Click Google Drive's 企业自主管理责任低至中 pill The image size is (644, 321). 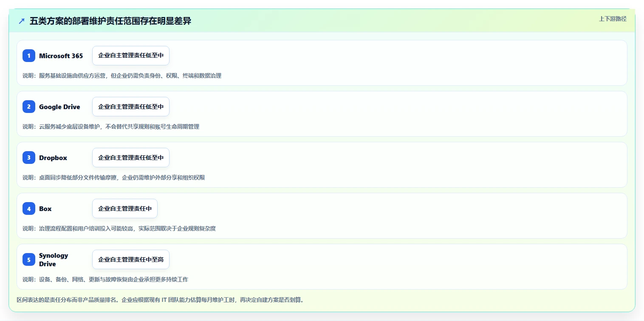pos(131,107)
